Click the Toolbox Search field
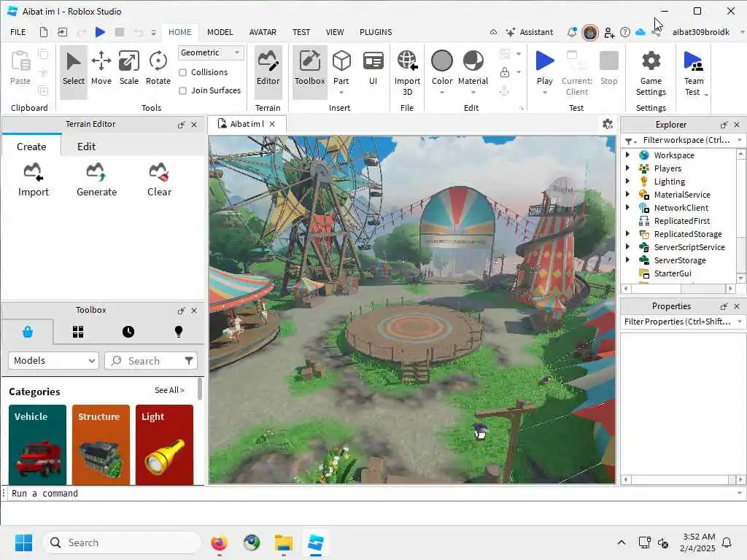Viewport: 747px width, 560px height. (x=144, y=360)
